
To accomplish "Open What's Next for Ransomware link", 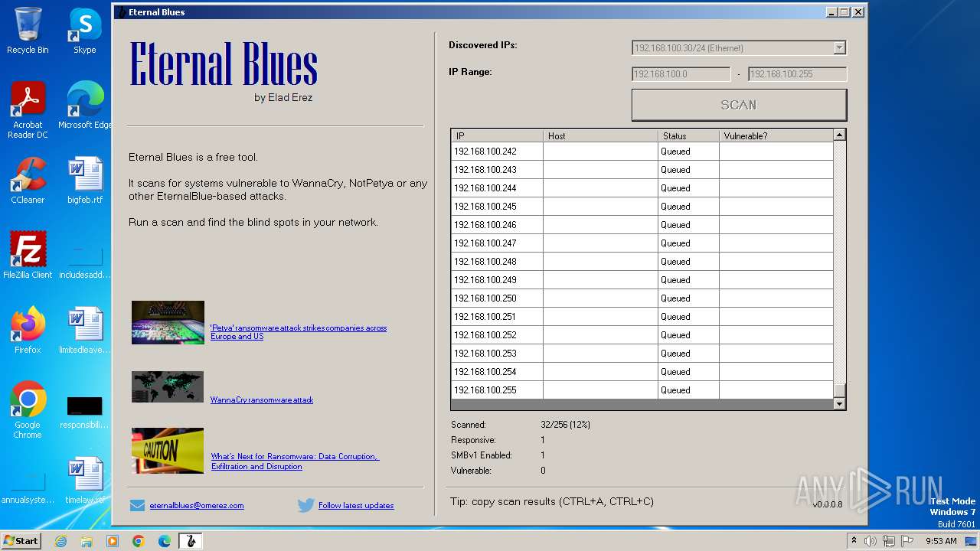I will click(295, 461).
